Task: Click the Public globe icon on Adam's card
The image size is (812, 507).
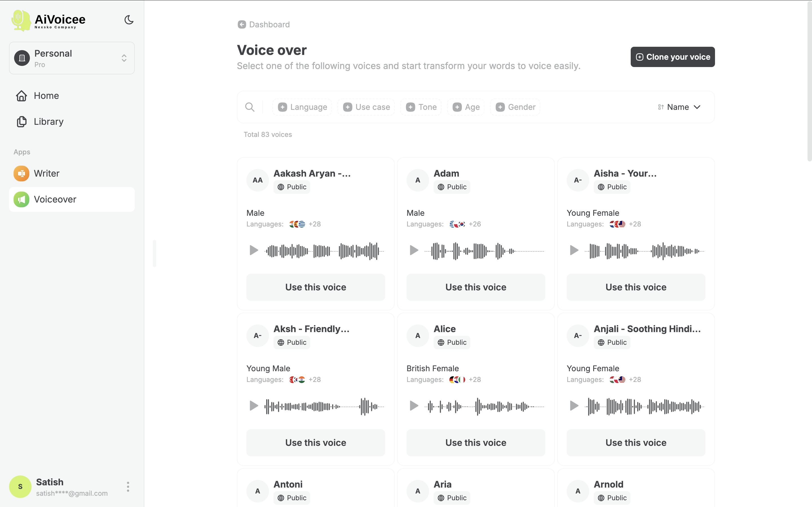Action: tap(441, 187)
